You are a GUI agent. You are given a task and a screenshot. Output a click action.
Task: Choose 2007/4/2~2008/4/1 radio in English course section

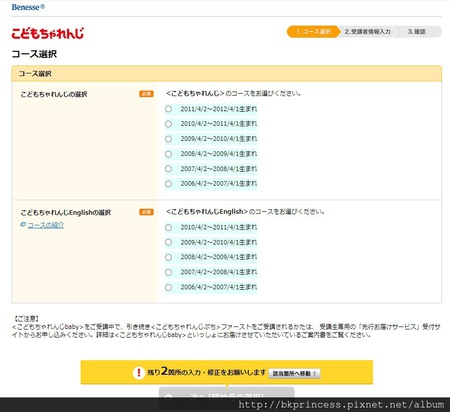tap(168, 272)
